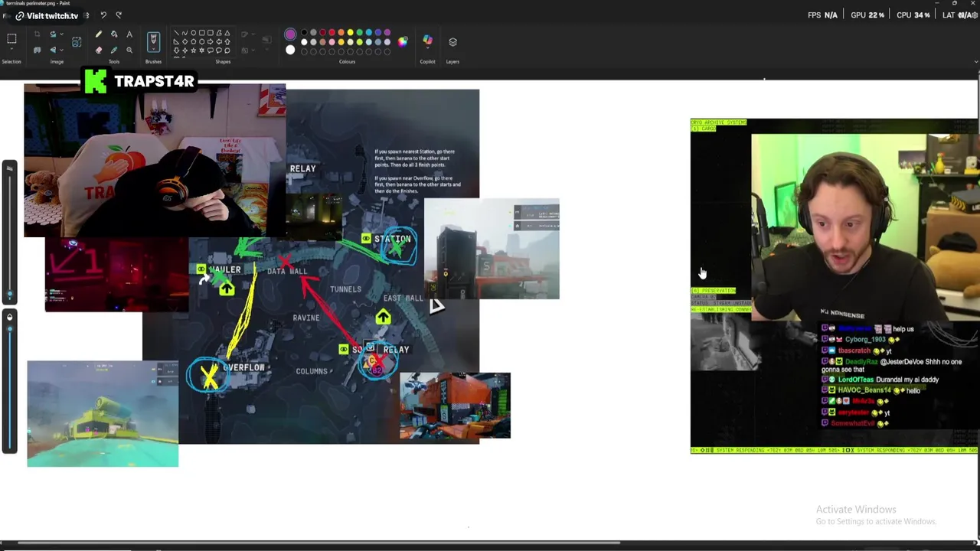Choose the green colour swatch
Viewport: 980px width, 551px height.
coord(359,32)
